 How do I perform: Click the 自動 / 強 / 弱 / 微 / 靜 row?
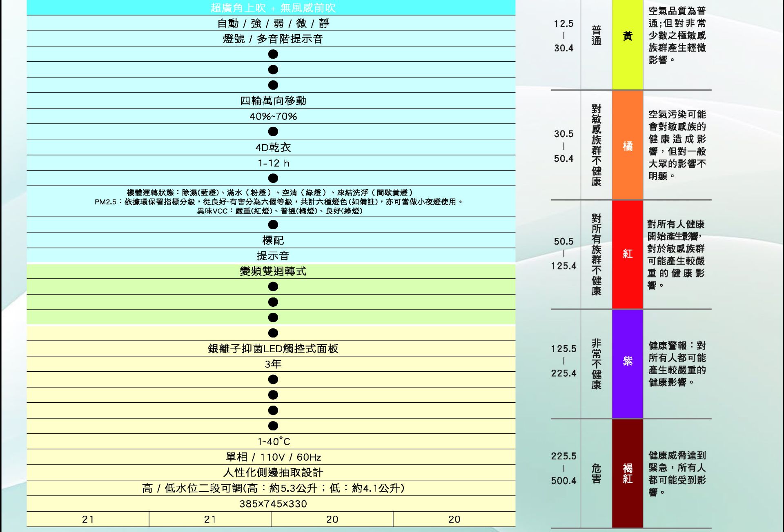tap(273, 23)
